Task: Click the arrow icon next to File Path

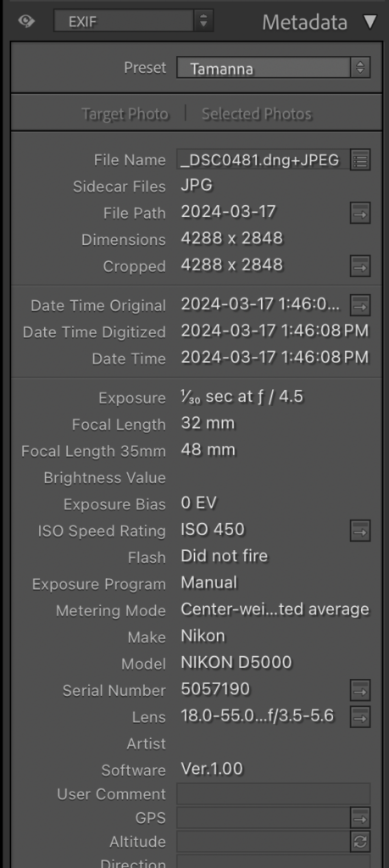Action: coord(360,213)
